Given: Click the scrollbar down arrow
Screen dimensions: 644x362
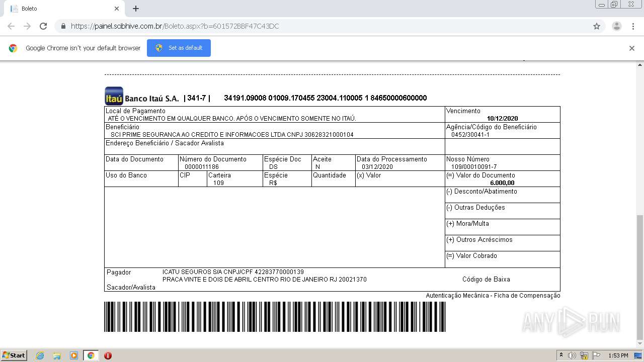Looking at the screenshot, I should 640,344.
